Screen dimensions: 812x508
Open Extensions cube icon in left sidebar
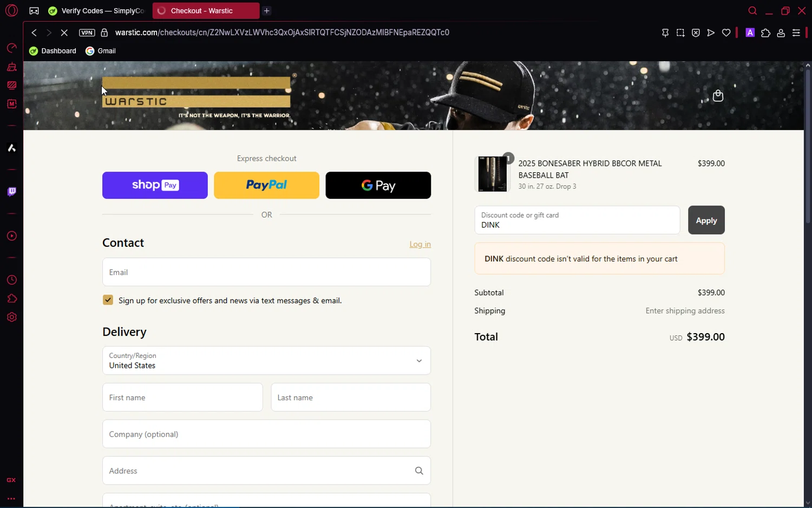tap(11, 298)
